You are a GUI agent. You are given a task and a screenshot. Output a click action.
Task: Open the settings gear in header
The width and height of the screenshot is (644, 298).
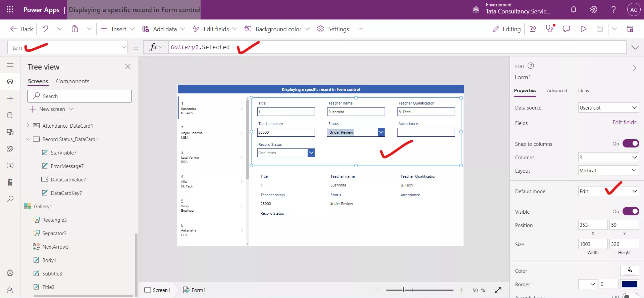[594, 9]
